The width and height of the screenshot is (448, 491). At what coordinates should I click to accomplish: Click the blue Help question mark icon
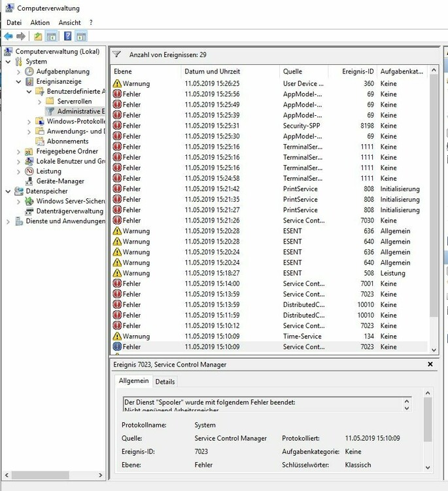point(67,37)
